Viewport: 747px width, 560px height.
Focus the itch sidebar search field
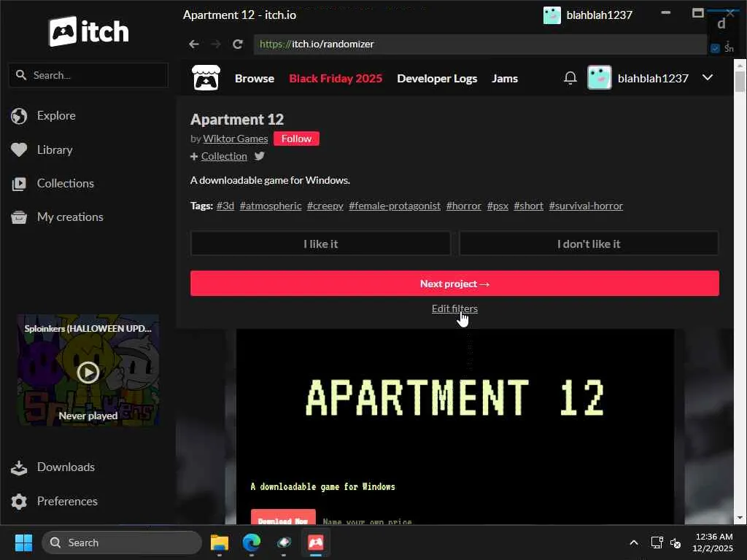[88, 75]
